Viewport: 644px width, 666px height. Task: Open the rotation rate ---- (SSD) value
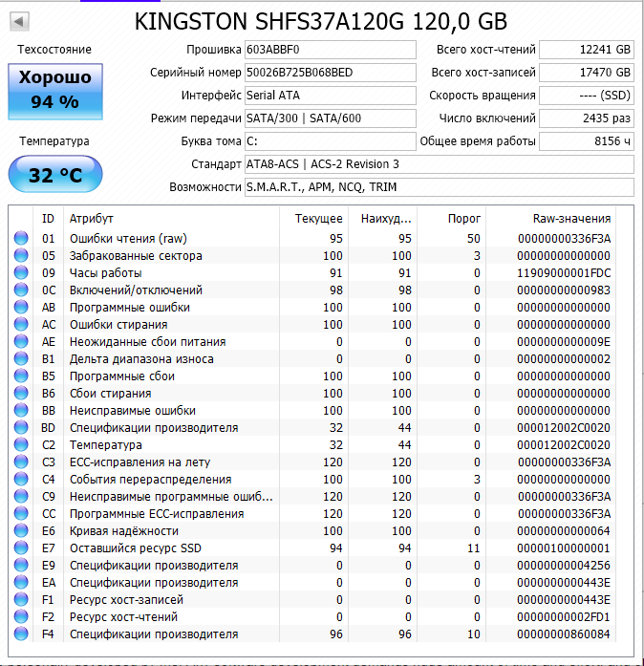[587, 96]
